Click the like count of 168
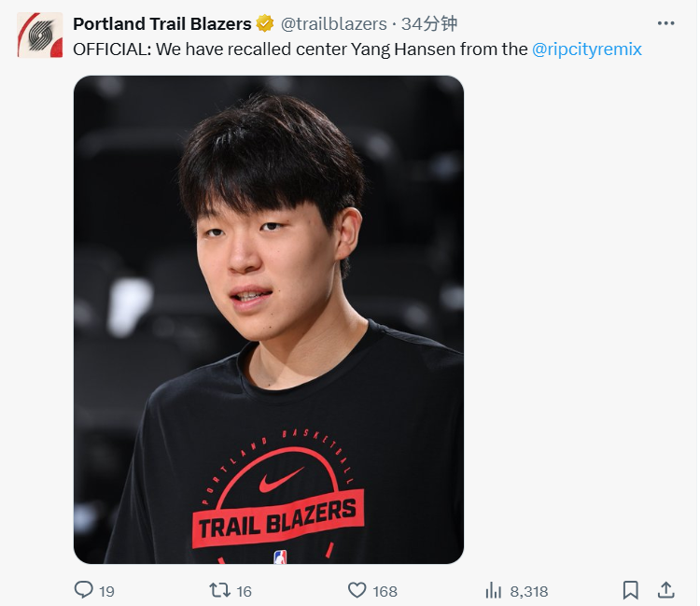700x606 pixels. tap(385, 591)
